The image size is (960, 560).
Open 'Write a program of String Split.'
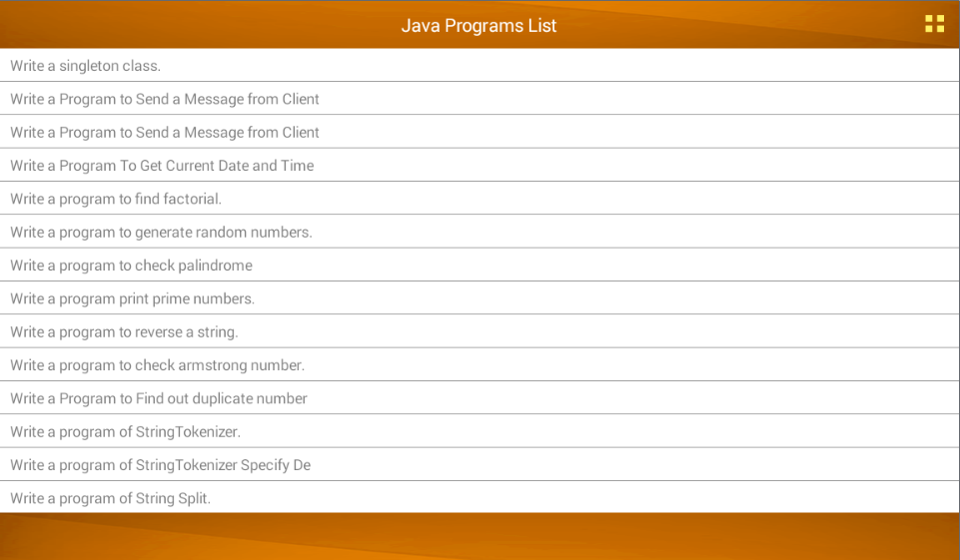pyautogui.click(x=480, y=497)
